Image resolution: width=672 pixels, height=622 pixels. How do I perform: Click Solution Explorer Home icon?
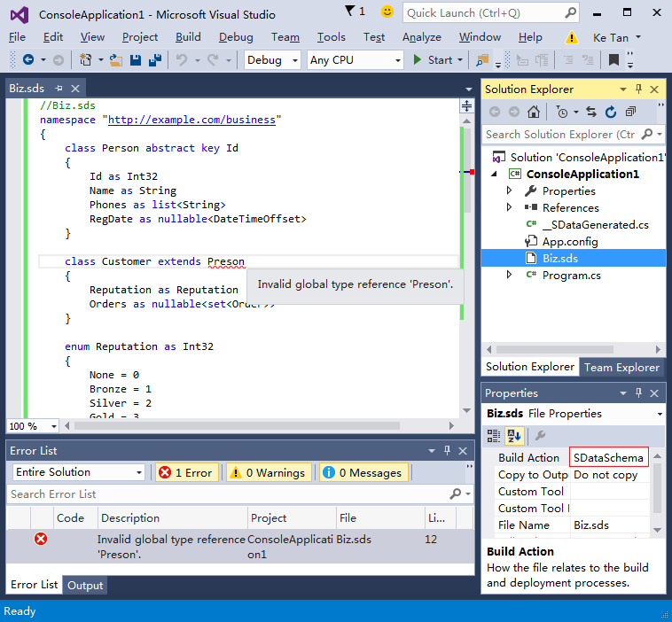click(x=534, y=113)
